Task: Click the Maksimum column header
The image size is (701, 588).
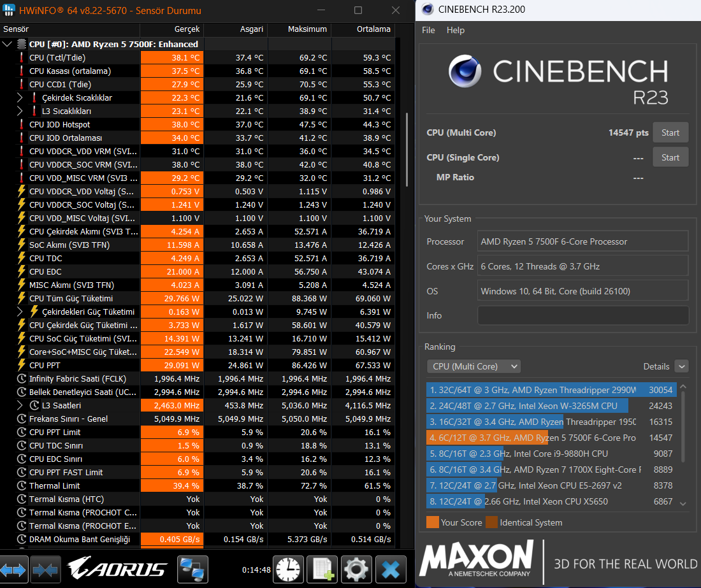Action: 300,29
